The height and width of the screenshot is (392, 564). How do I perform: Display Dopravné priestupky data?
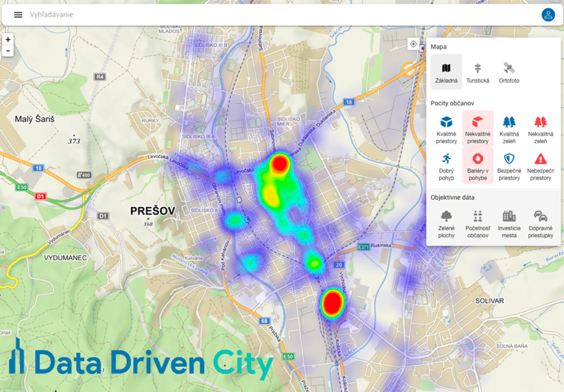540,223
